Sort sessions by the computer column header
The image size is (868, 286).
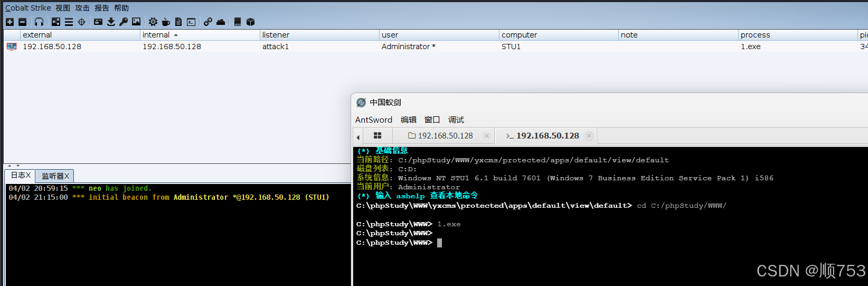[559, 35]
